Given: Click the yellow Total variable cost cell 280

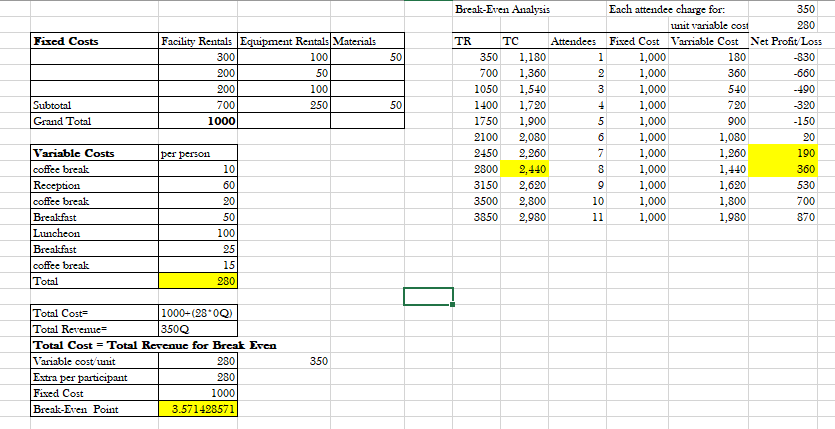Looking at the screenshot, I should (198, 281).
